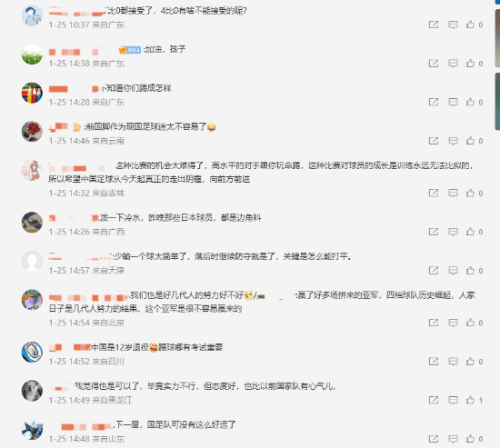Forward the 14:26 comment from 广西
This screenshot has height=448, width=500.
[x=434, y=232]
